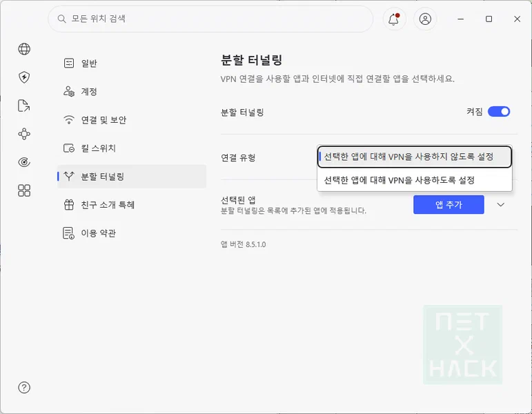This screenshot has width=532, height=414.
Task: Choose the 'VPN을 사용하도록 설정' dropdown option
Action: click(x=414, y=180)
